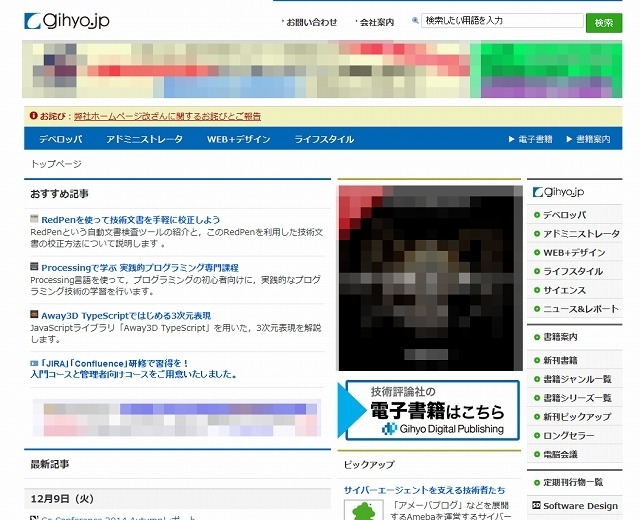Switch to the WEB+デザイン navigation tab

(238, 139)
